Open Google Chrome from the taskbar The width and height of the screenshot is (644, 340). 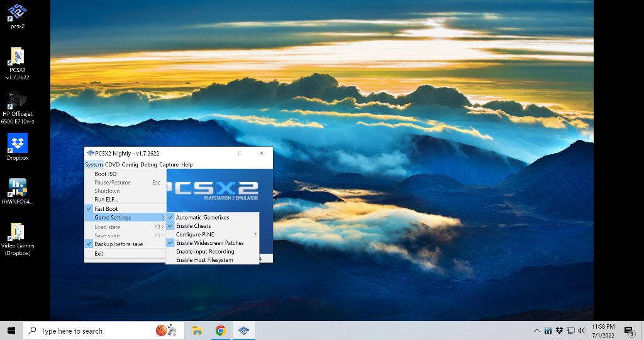click(221, 331)
